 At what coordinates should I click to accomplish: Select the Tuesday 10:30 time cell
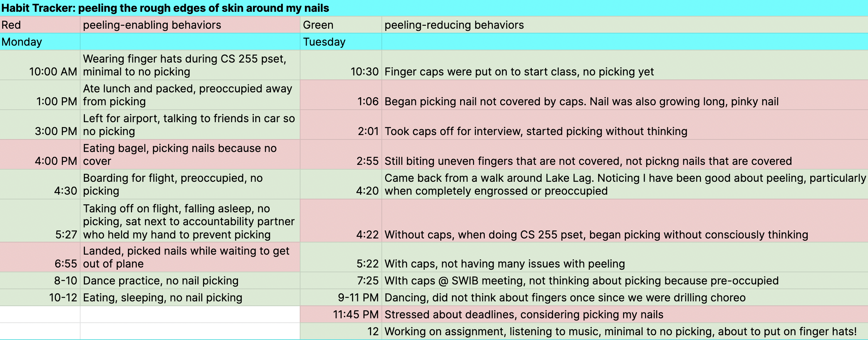click(341, 65)
